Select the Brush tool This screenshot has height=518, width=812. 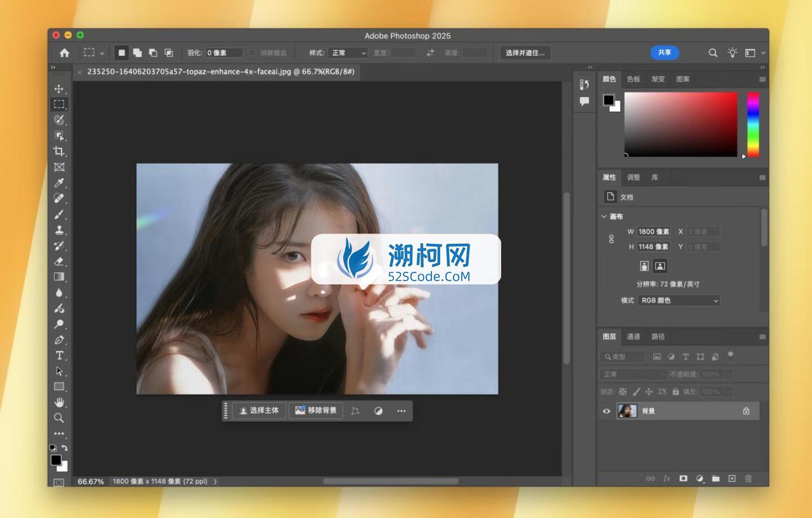59,214
